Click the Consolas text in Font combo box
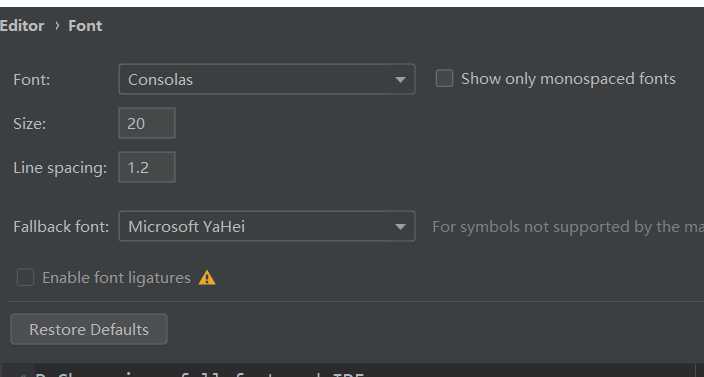704x377 pixels. pyautogui.click(x=160, y=80)
